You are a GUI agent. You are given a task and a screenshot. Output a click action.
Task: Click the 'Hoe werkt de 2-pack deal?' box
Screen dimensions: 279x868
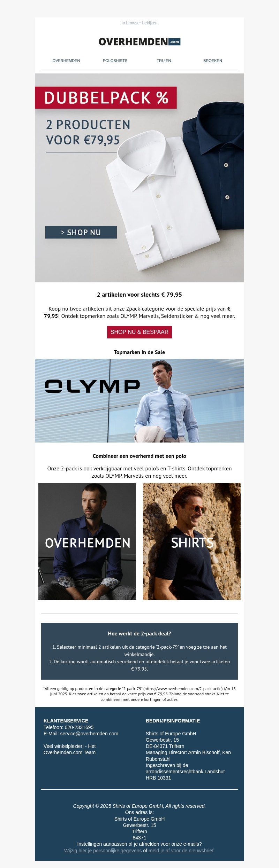pyautogui.click(x=139, y=651)
